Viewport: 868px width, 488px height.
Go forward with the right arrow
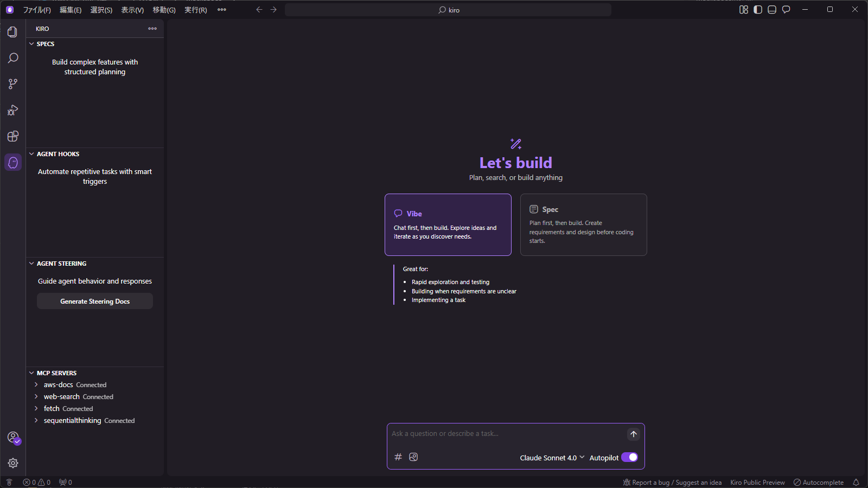273,10
